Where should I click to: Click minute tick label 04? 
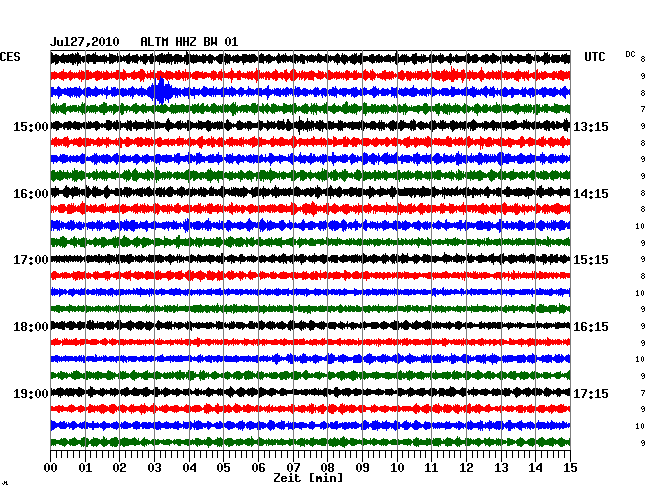click(x=189, y=468)
